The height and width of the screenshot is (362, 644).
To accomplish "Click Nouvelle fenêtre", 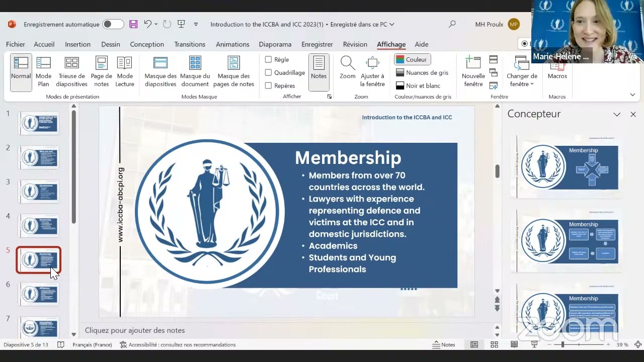I will [473, 72].
